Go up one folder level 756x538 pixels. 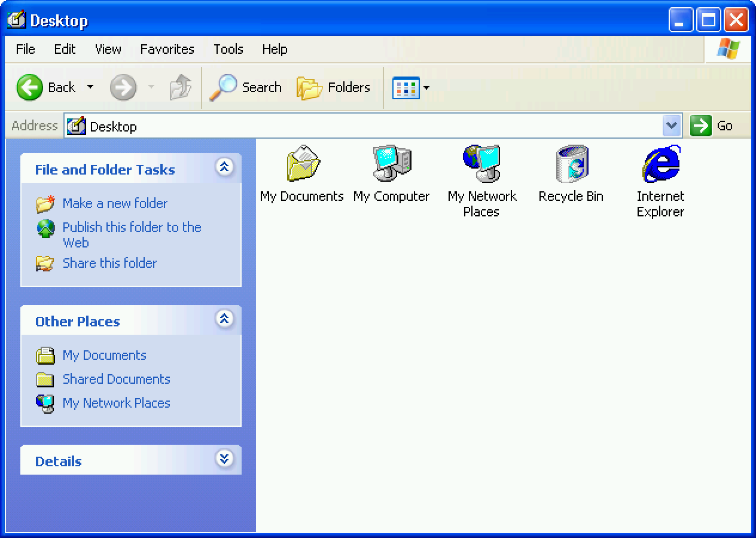point(180,88)
